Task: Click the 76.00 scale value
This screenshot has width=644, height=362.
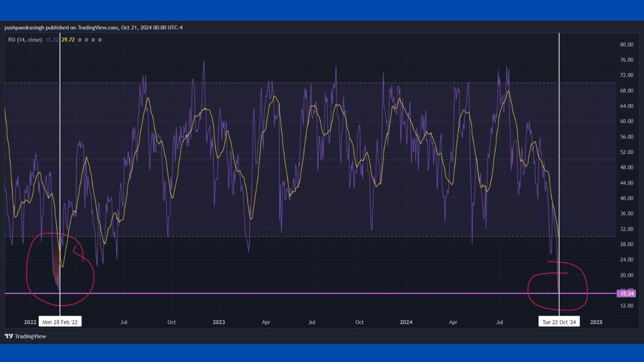Action: point(626,60)
